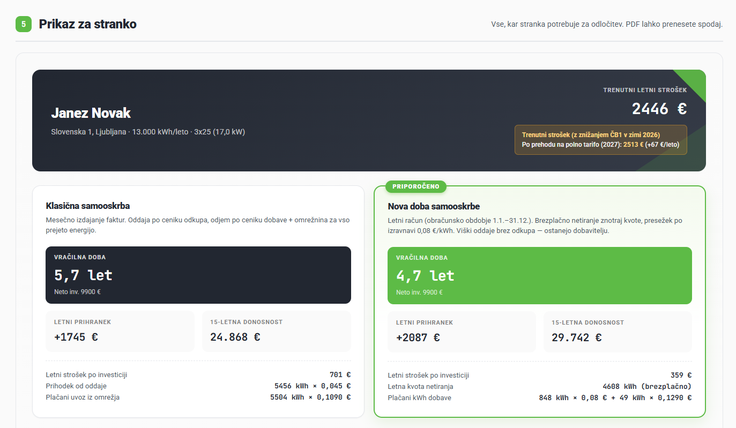Click the green '4,7 let' payback box

click(540, 275)
